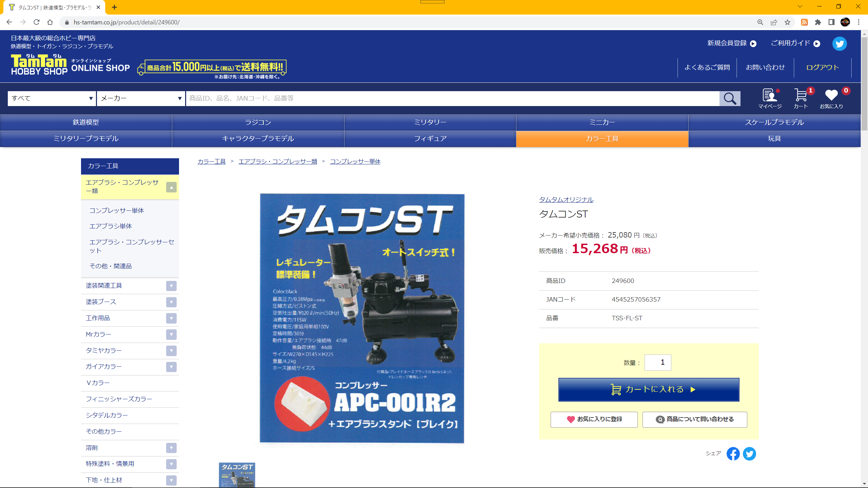Screen dimensions: 868x488
Task: Open お問い合わせ link
Action: 765,67
